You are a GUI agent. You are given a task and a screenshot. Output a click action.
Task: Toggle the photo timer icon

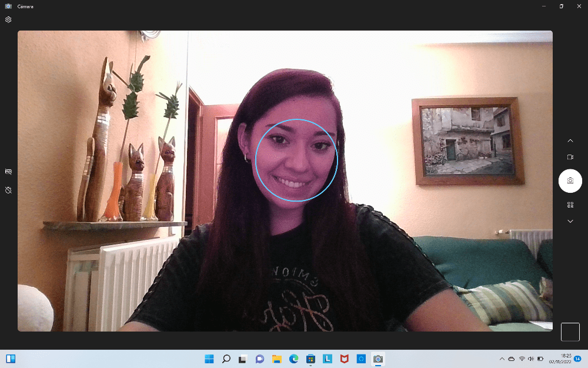[x=8, y=190]
